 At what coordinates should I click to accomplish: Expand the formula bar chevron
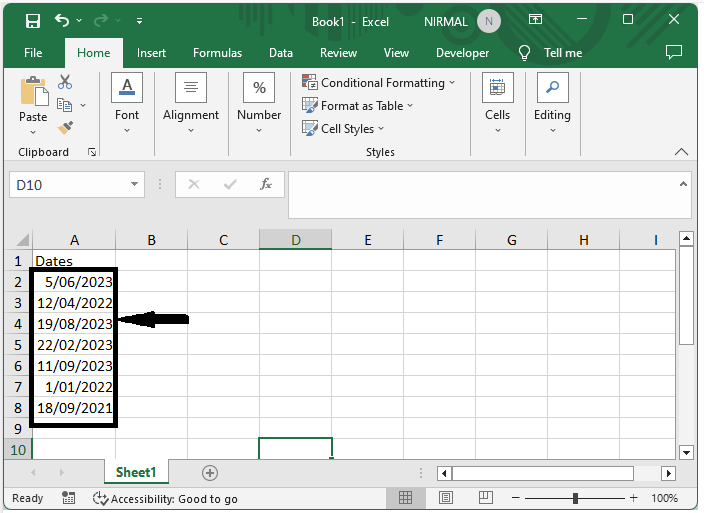pos(683,184)
